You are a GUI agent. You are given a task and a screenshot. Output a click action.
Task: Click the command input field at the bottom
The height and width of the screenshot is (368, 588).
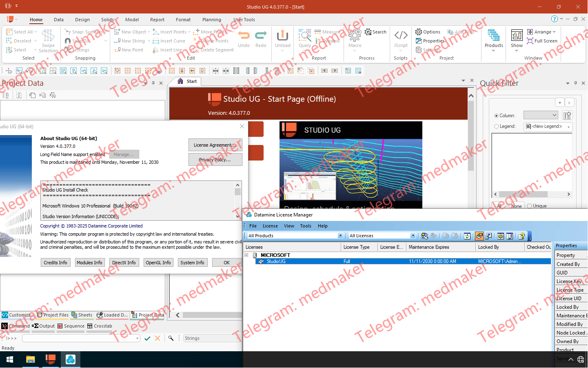80,338
